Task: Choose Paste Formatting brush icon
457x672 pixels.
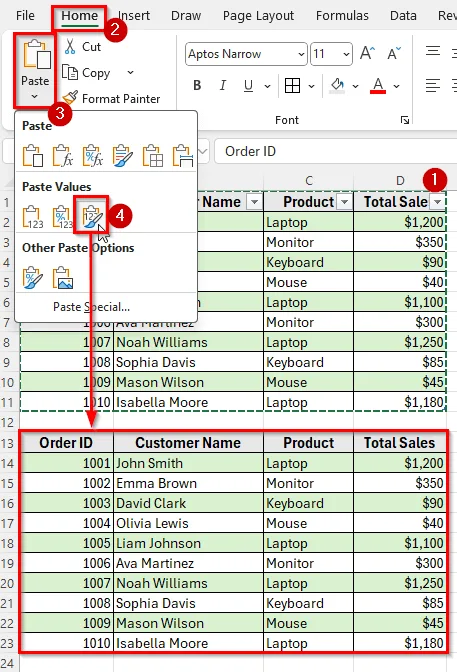Action: pyautogui.click(x=33, y=278)
